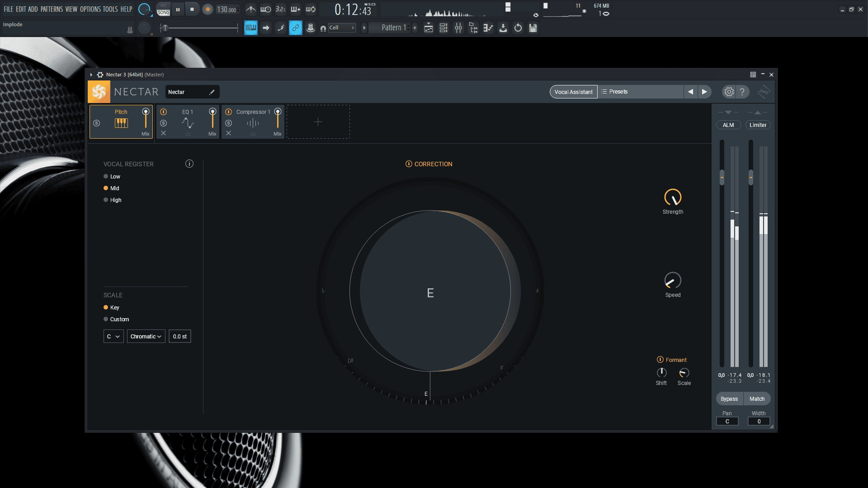Open the EDIT menu
The height and width of the screenshot is (488, 868).
[21, 9]
